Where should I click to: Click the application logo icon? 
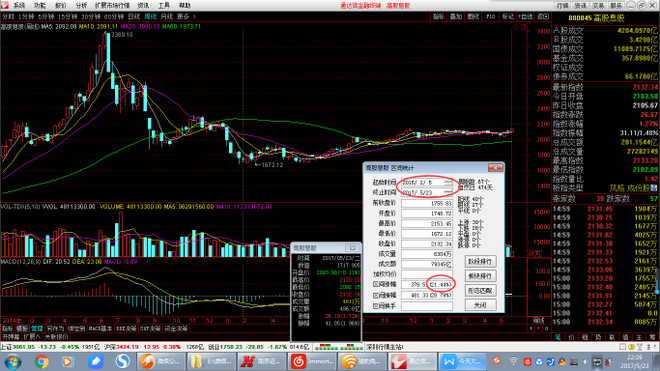tap(5, 5)
